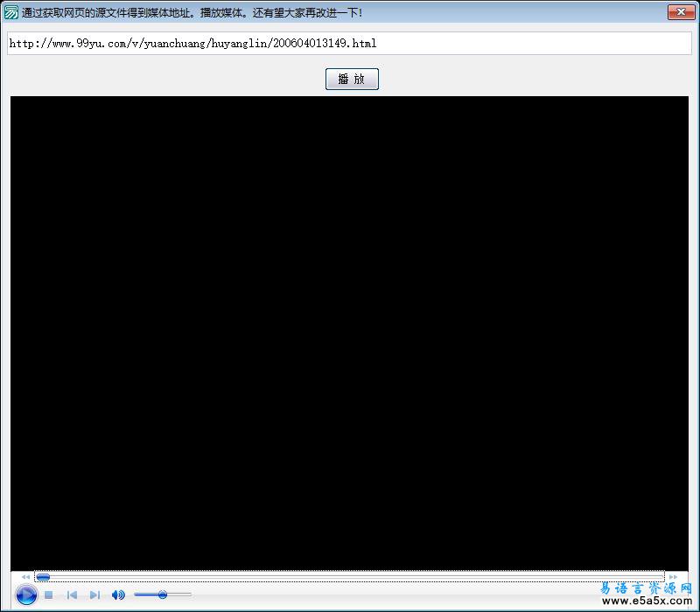This screenshot has width=700, height=612.
Task: Click the volume slider knob
Action: (x=163, y=595)
